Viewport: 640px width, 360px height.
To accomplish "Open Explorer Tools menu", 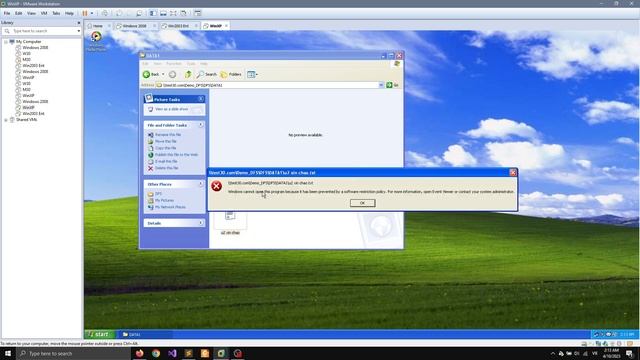I will [191, 64].
